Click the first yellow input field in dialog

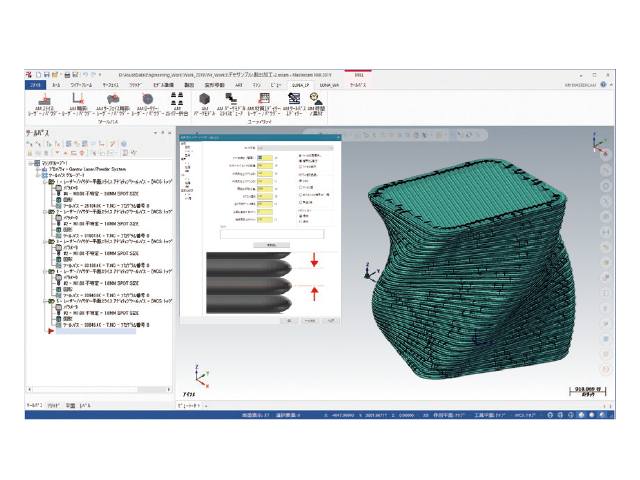263,157
